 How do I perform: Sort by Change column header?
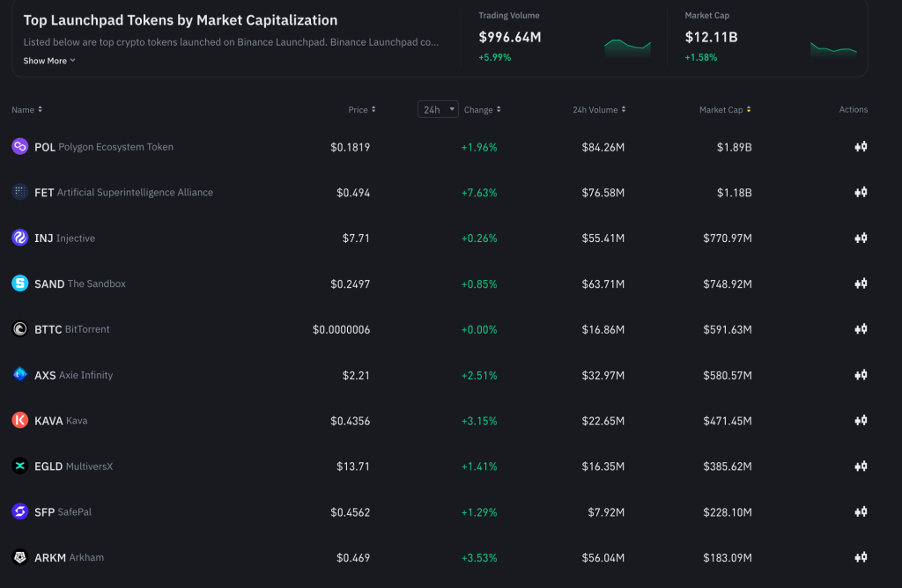tap(482, 110)
